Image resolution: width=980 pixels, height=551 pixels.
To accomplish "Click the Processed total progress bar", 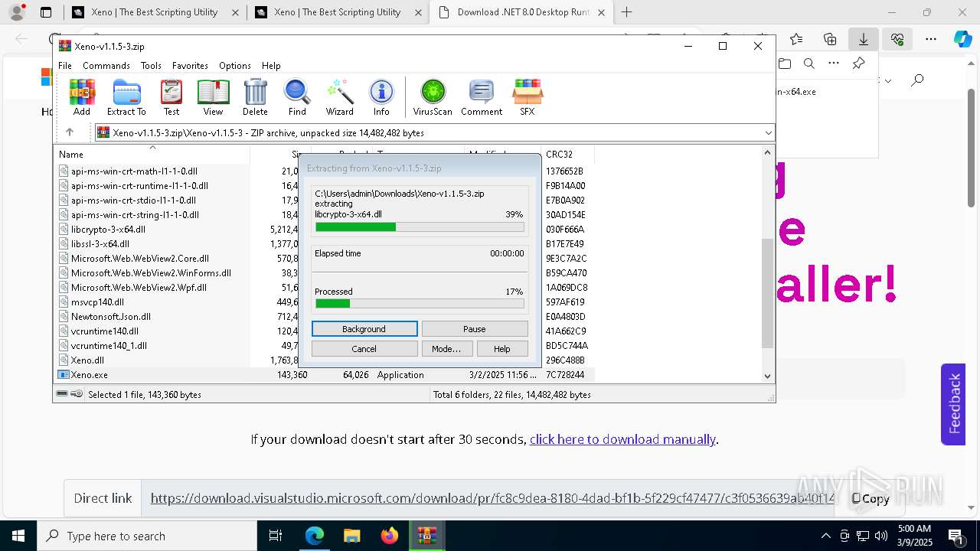I will pyautogui.click(x=420, y=304).
